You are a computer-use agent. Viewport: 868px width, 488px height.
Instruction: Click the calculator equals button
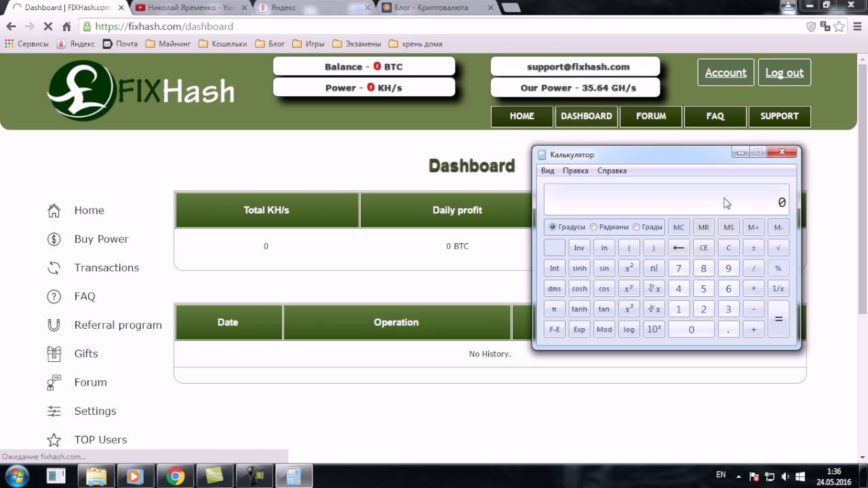coord(778,319)
